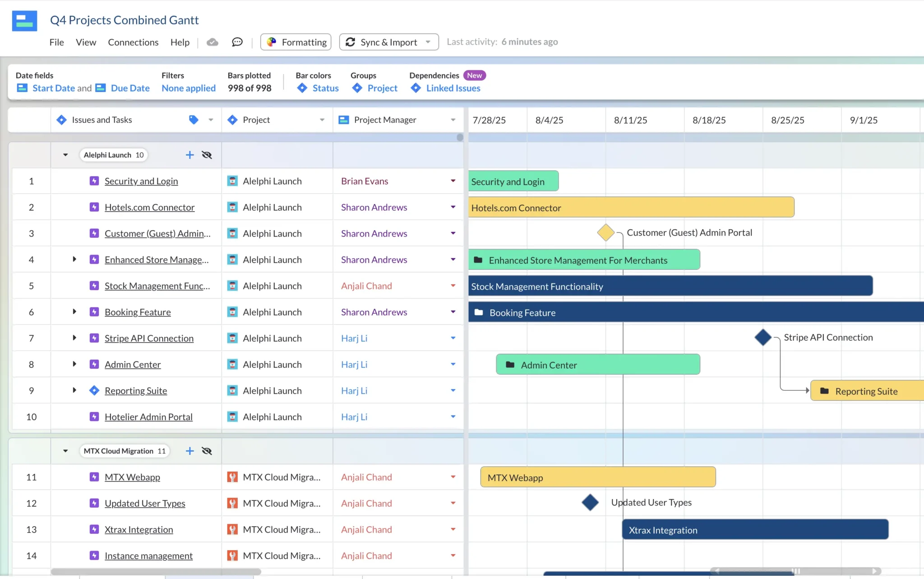Click the Visor app logo icon
Image resolution: width=924 pixels, height=579 pixels.
[24, 21]
